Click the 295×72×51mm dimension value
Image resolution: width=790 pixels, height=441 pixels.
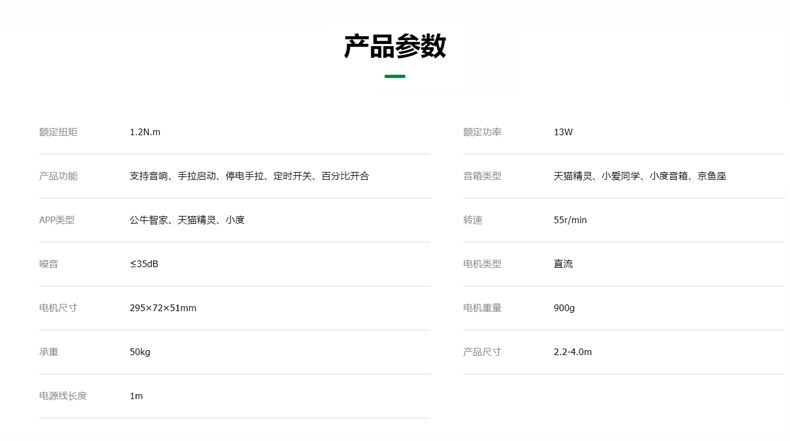163,308
